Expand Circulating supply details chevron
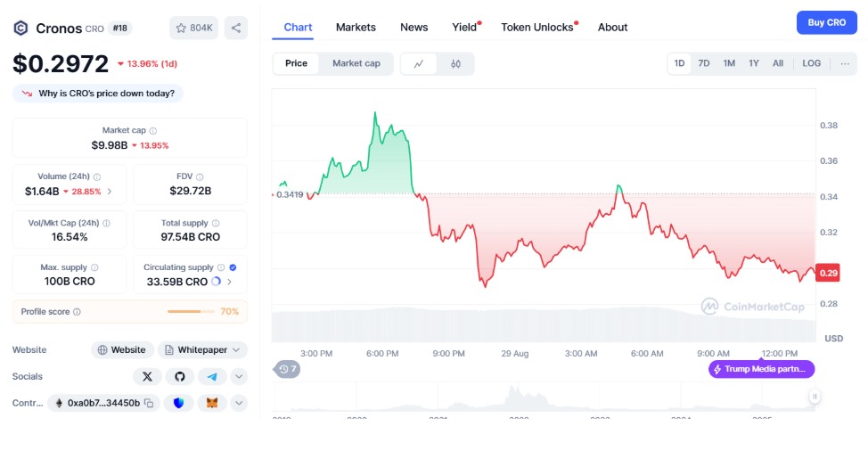 click(x=229, y=282)
